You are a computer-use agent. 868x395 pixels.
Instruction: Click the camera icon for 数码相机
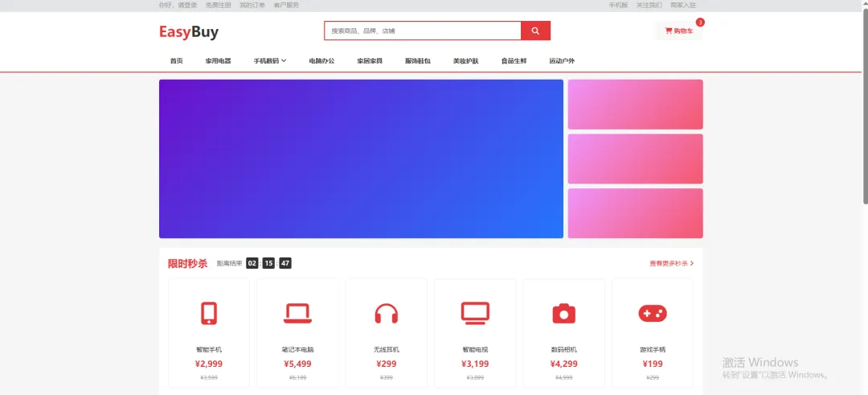[564, 314]
